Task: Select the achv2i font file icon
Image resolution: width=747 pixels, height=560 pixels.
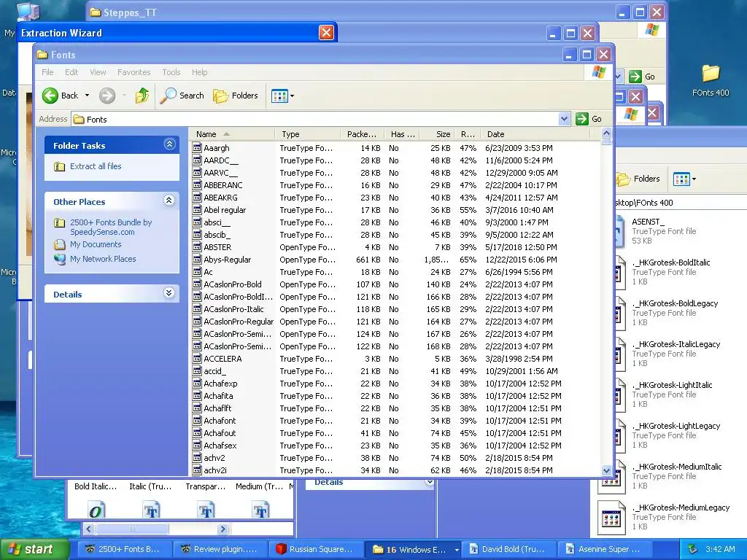Action: pyautogui.click(x=197, y=470)
